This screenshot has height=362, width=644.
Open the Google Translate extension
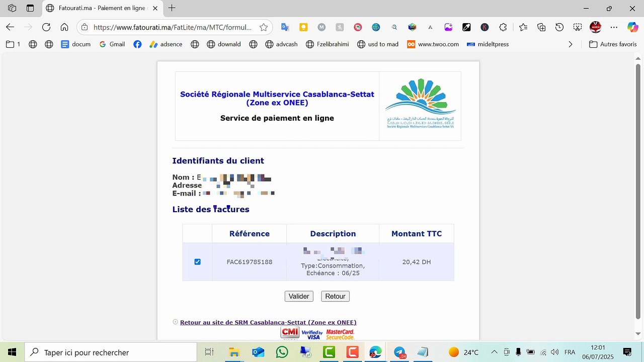pos(285,27)
